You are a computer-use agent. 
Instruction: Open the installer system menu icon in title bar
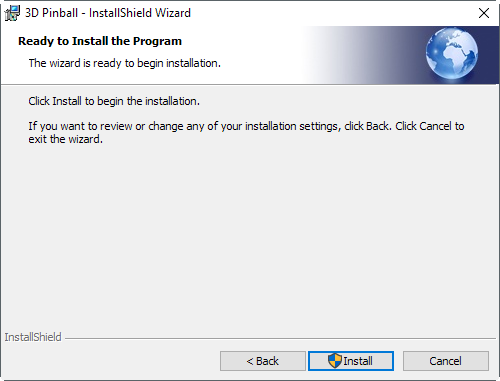[12, 13]
